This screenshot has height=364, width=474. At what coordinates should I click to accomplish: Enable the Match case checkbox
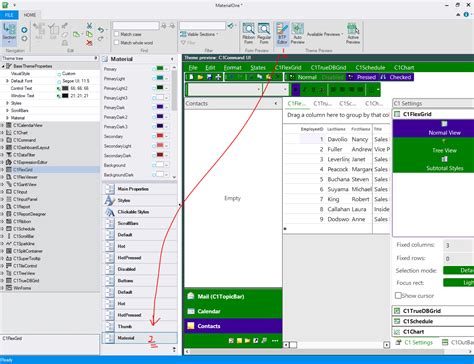coord(116,34)
